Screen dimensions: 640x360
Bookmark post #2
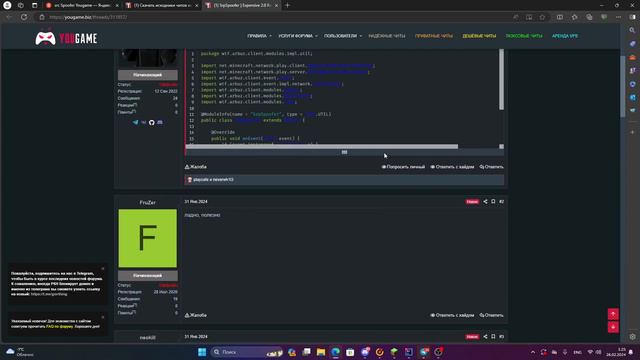click(x=493, y=202)
